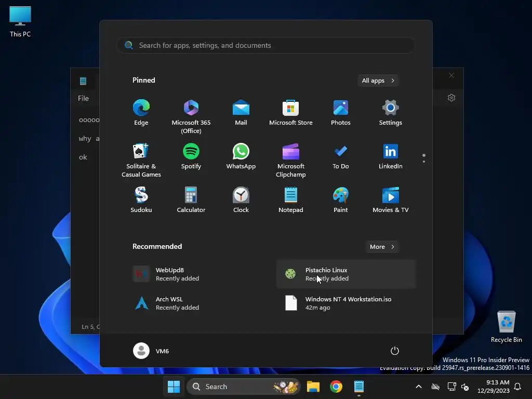
Task: Launch Microsoft 365 (Office)
Action: point(191,116)
